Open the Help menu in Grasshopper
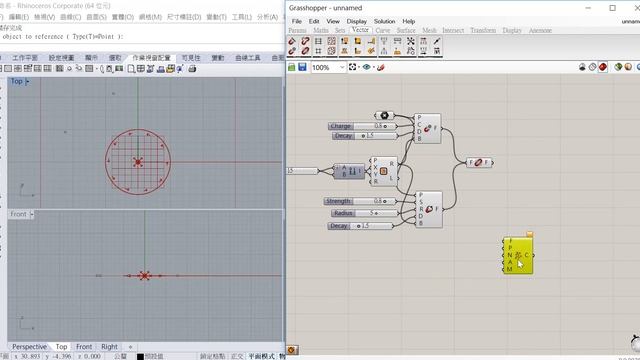Viewport: 640px width, 360px height. pos(409,21)
